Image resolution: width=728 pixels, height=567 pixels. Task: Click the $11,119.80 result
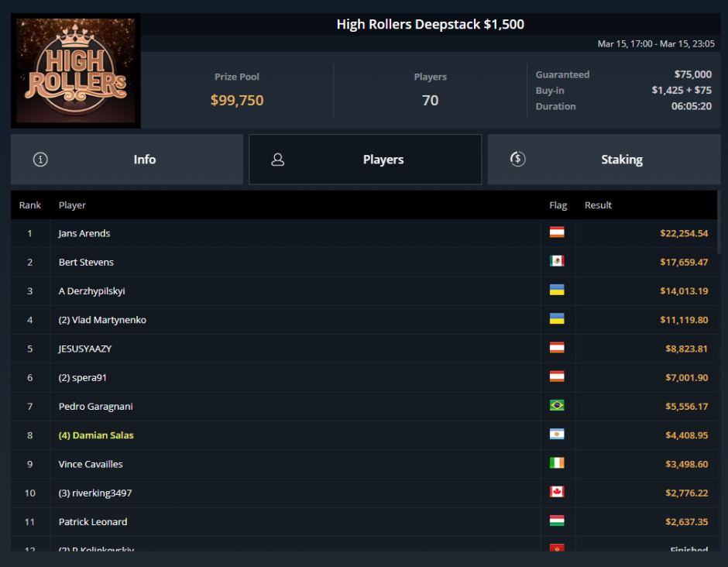pos(684,320)
